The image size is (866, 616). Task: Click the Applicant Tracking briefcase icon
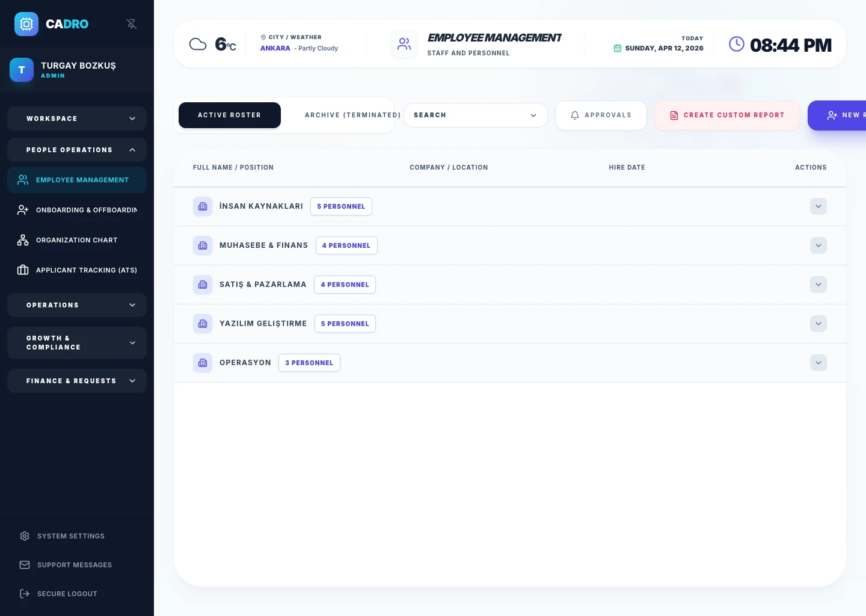(23, 270)
